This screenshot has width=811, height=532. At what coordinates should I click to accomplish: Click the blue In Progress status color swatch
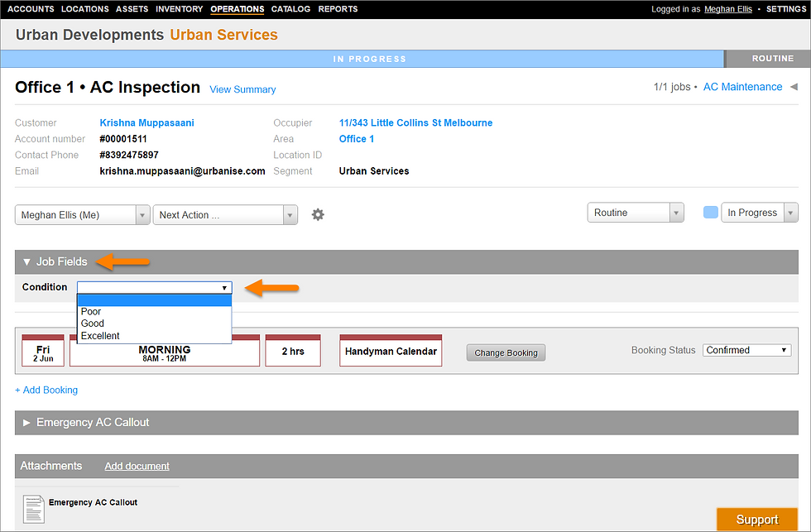coord(710,213)
